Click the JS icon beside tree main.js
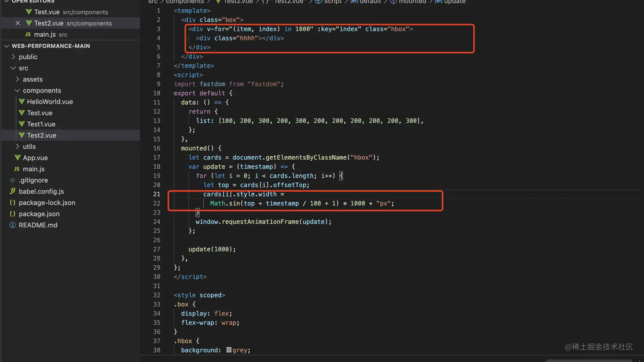 tap(17, 169)
